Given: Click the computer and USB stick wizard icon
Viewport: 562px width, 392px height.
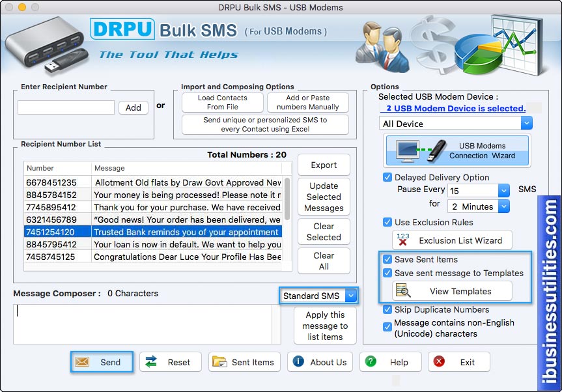Looking at the screenshot, I should click(x=421, y=150).
